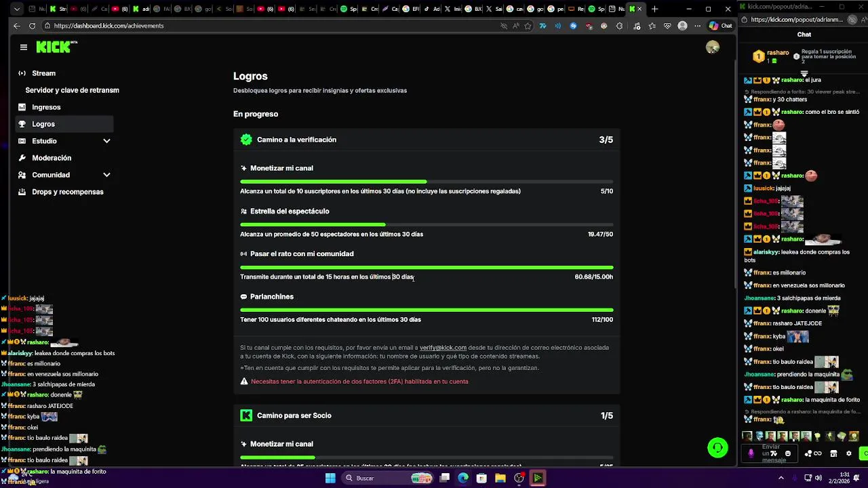The height and width of the screenshot is (488, 868).
Task: Click the infinity icon in chat popout
Action: pyautogui.click(x=818, y=453)
